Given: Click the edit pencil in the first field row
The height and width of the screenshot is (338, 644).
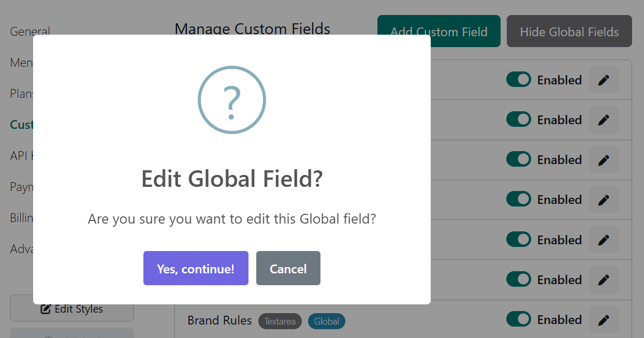Looking at the screenshot, I should pos(604,80).
